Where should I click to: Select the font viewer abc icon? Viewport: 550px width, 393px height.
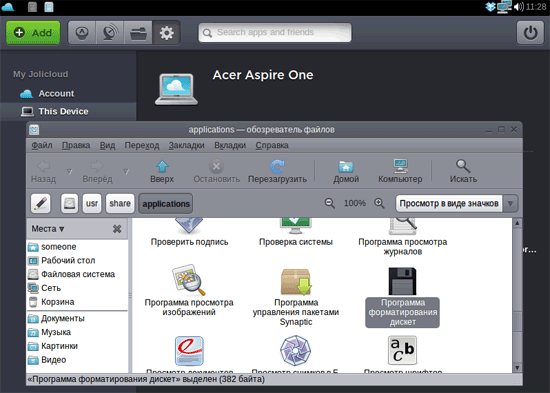(402, 351)
